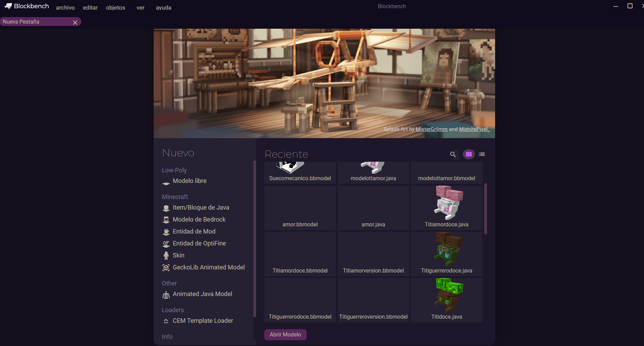Open the ver menu

[x=140, y=8]
